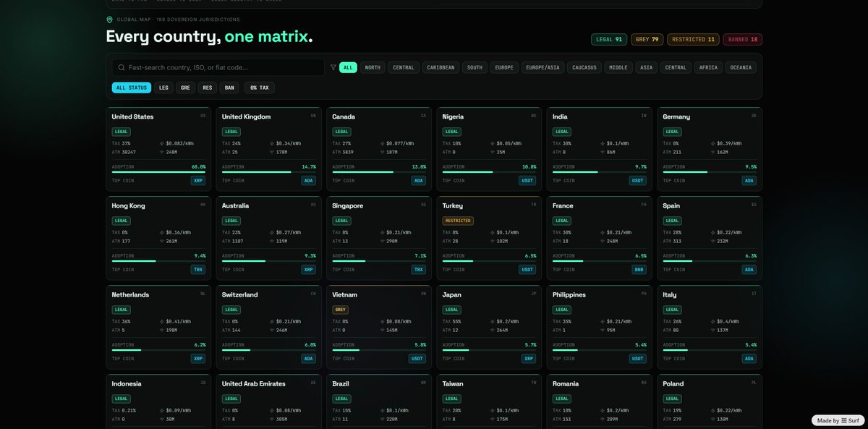Filter regions by CAUCASUS
Viewport: 868px width, 429px height.
584,67
